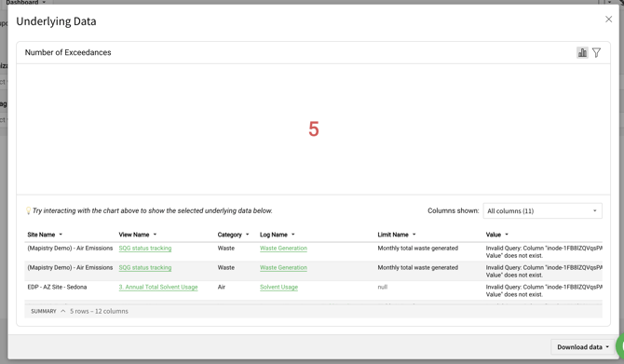Select the EDP - AZ Site - Sedona cell
Image resolution: width=624 pixels, height=364 pixels.
tap(57, 288)
